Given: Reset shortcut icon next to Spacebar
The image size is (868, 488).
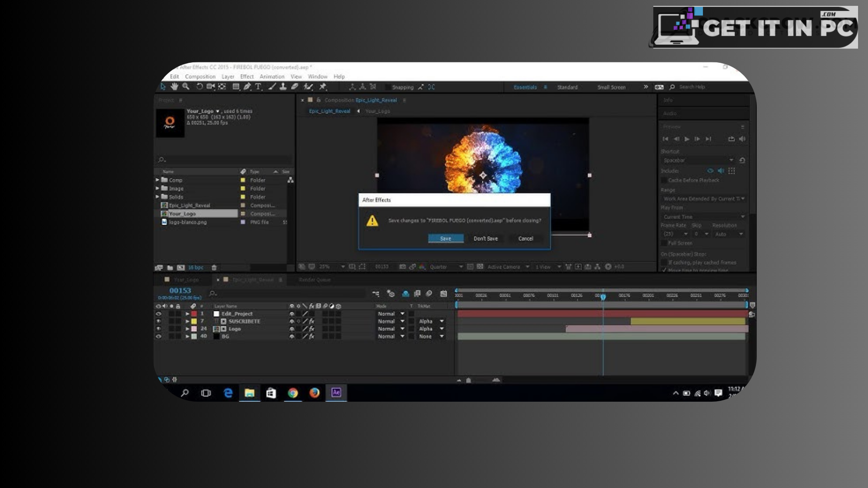Looking at the screenshot, I should pyautogui.click(x=742, y=160).
